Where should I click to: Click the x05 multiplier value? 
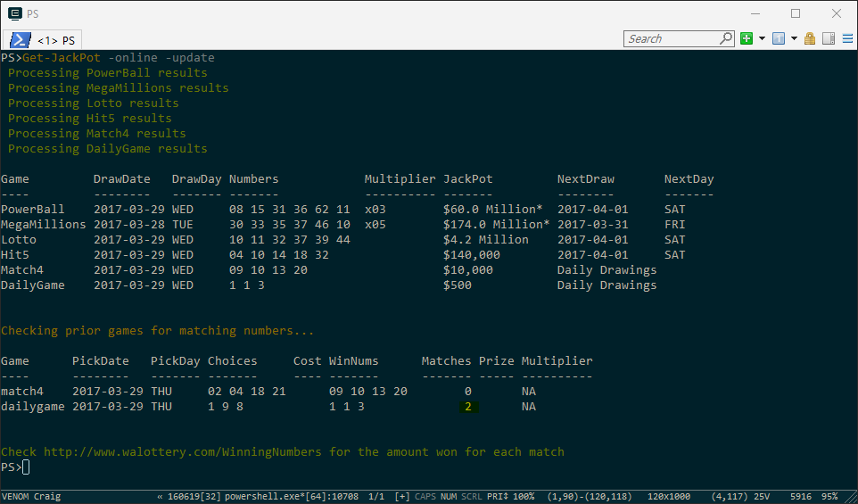(x=375, y=225)
